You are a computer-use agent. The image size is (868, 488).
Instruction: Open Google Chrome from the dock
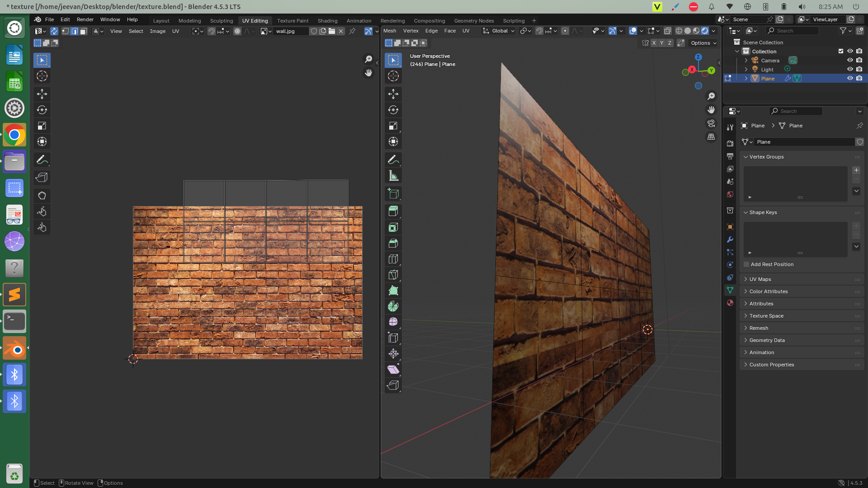pos(14,134)
